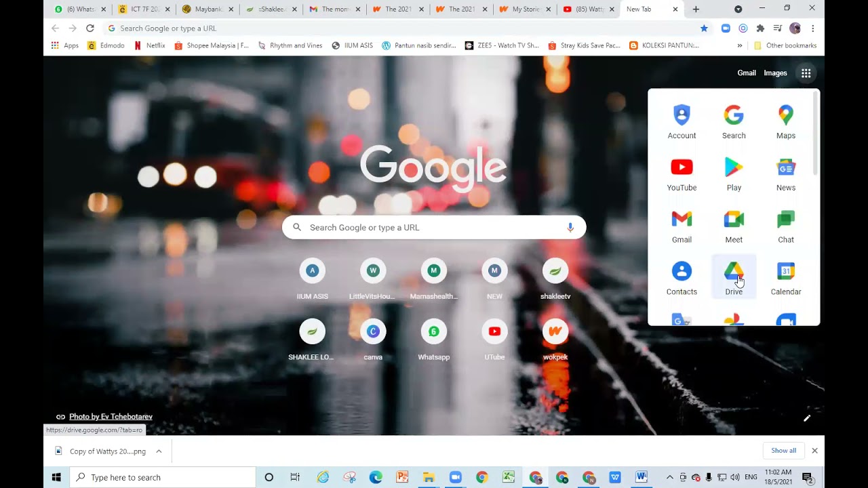Open the IIUM ASIS shortcut tile
Viewport: 868px width, 488px height.
(313, 279)
